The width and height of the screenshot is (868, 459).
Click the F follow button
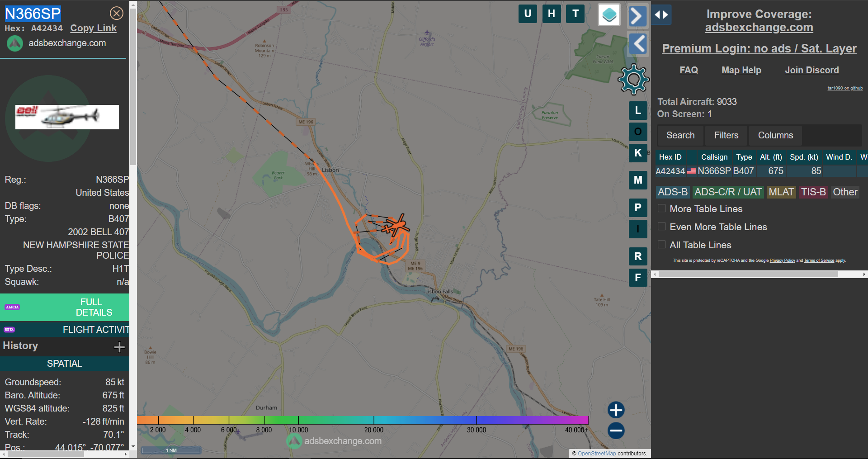pos(638,278)
